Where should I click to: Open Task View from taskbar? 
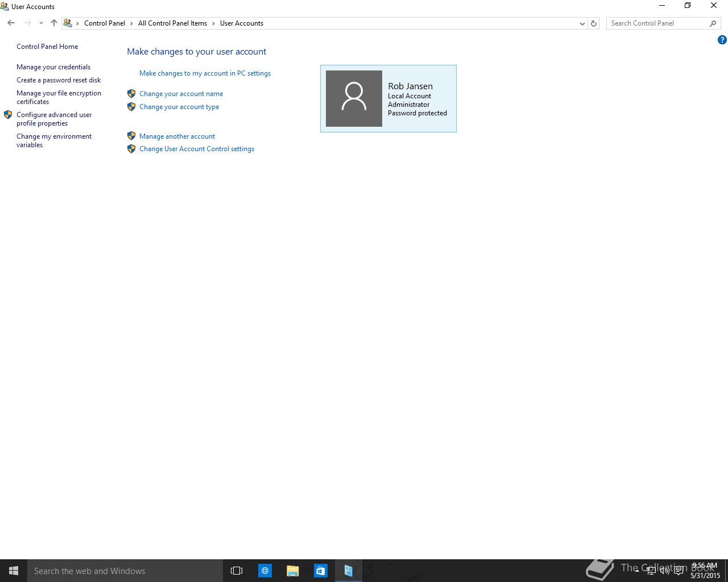click(237, 571)
